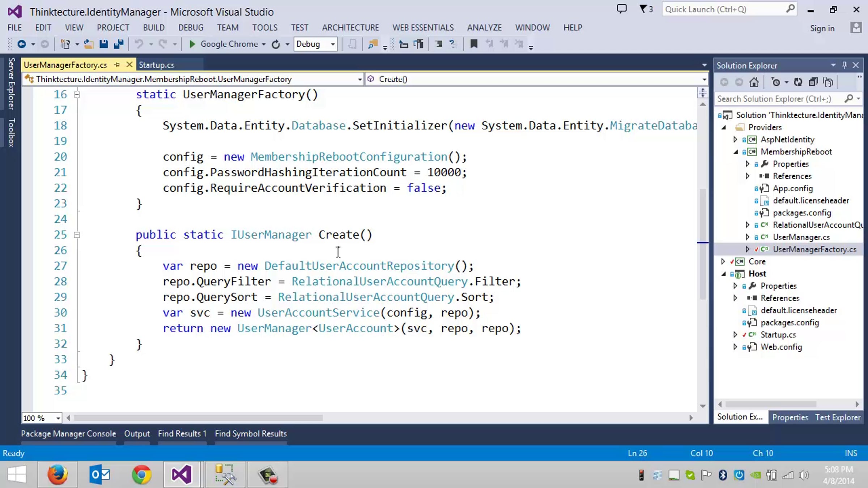
Task: Open the ARCHITECTURE menu
Action: [350, 27]
